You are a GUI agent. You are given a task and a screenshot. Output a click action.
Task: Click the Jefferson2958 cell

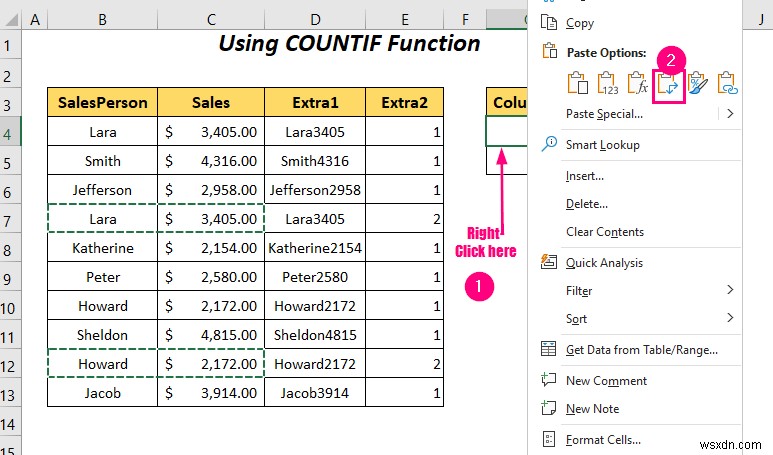(x=315, y=190)
